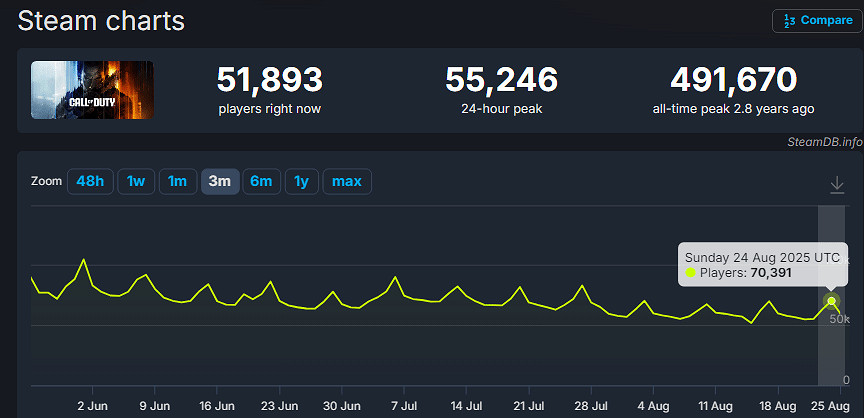Choose the 1y zoom range
This screenshot has width=864, height=418.
301,181
